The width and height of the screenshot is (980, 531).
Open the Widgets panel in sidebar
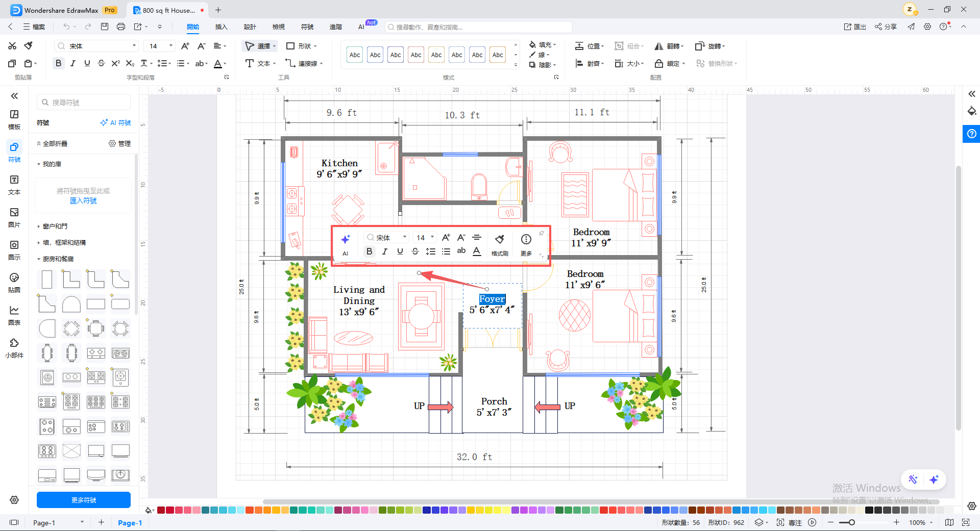coord(14,348)
